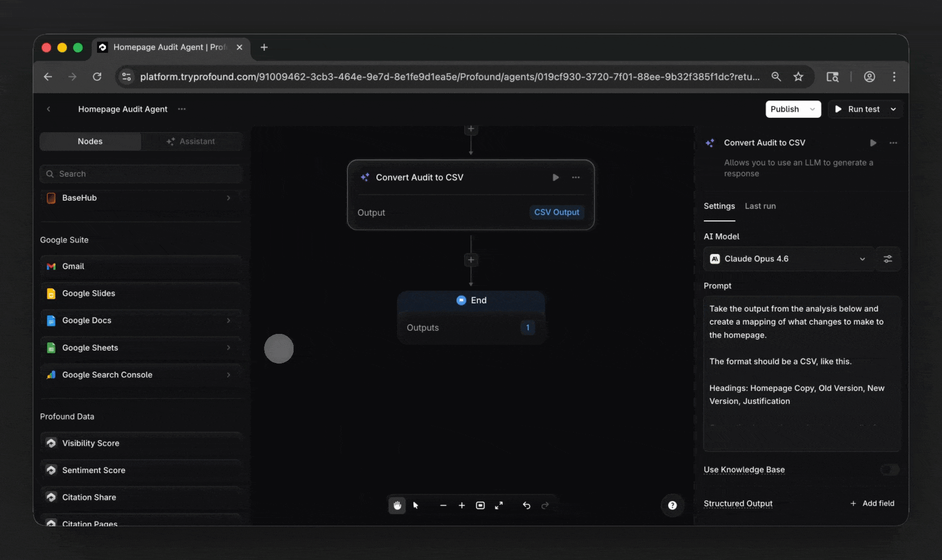Click the CSV Output tag
The height and width of the screenshot is (560, 942).
557,212
